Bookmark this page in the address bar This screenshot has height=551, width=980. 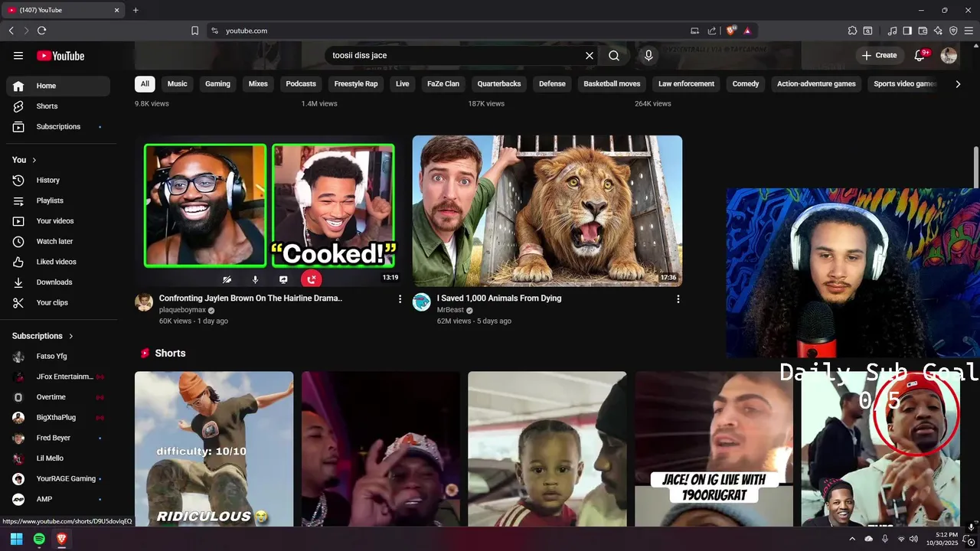pos(194,31)
